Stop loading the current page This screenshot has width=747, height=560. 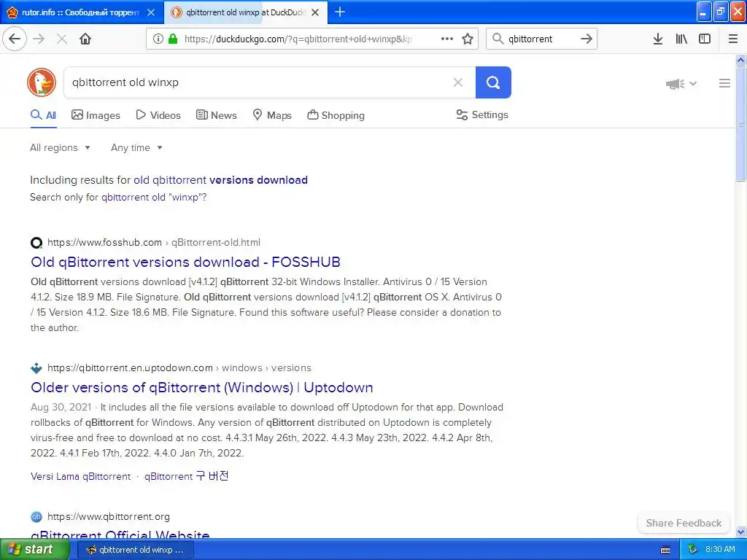click(x=62, y=39)
